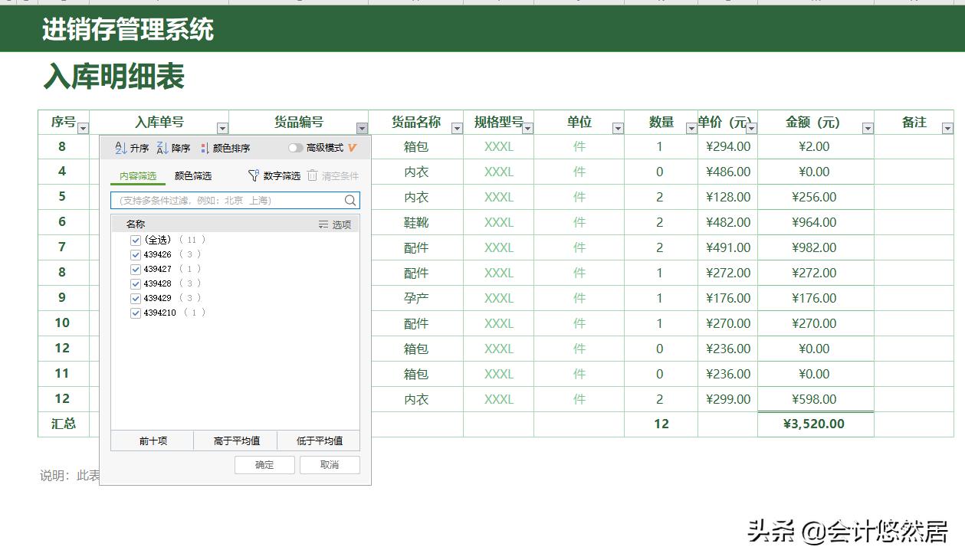Click the 高于平均值 above-average button
The width and height of the screenshot is (965, 560).
238,440
